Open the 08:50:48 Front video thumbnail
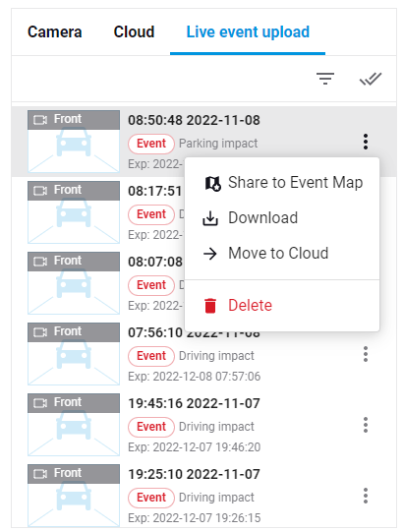This screenshot has height=532, width=404. (74, 142)
